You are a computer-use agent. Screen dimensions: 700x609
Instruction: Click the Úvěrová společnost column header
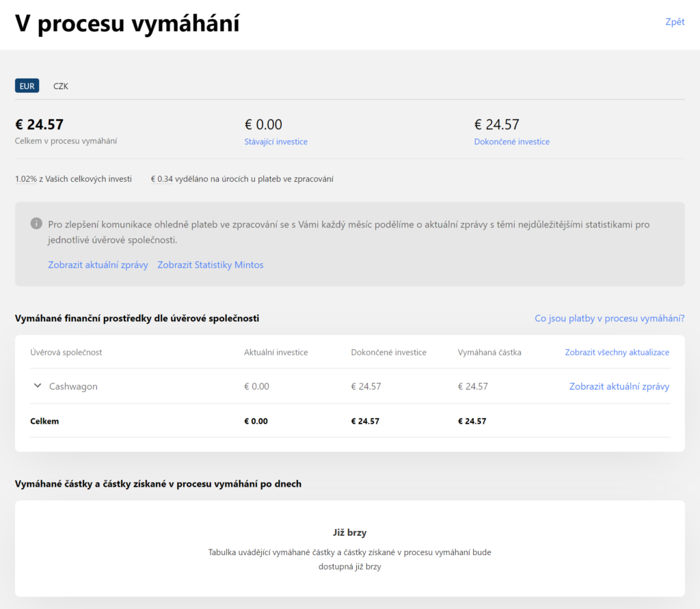pos(66,352)
